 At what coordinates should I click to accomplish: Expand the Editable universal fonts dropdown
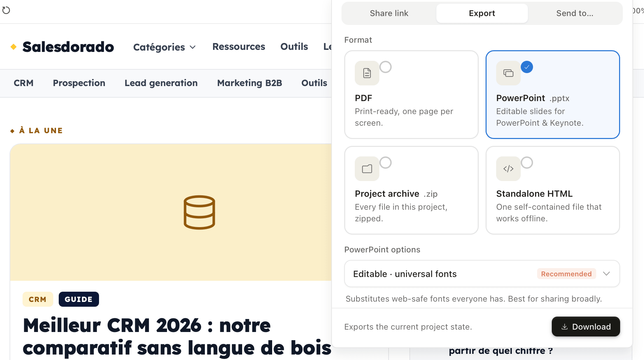coord(482,274)
